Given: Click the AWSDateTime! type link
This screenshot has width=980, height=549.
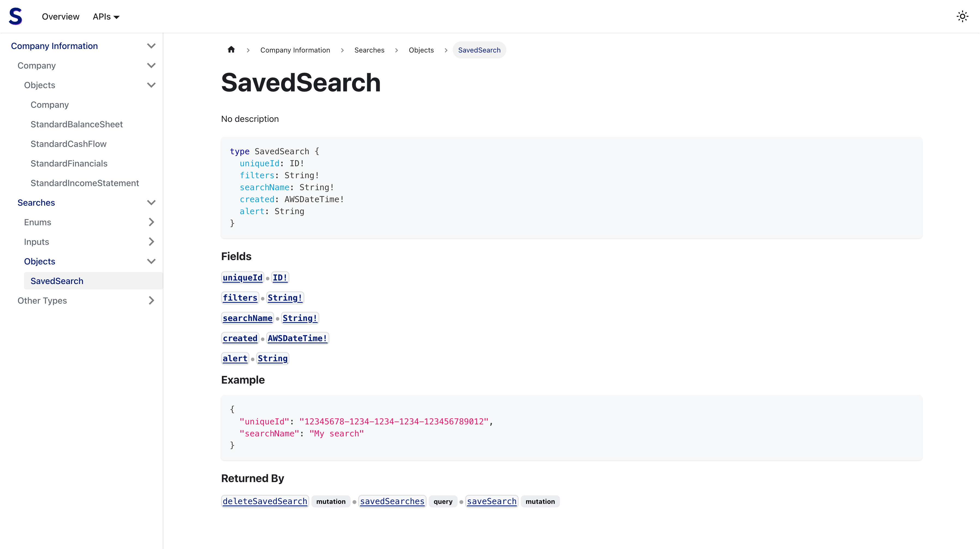Looking at the screenshot, I should pos(297,338).
